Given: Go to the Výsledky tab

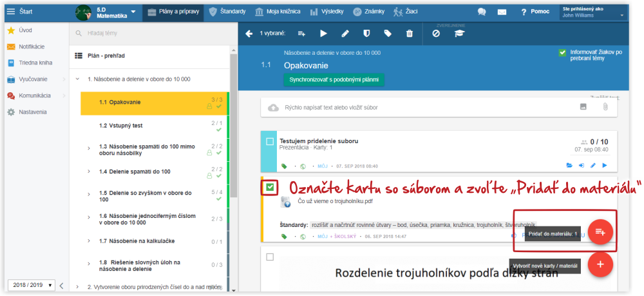Looking at the screenshot, I should [327, 12].
